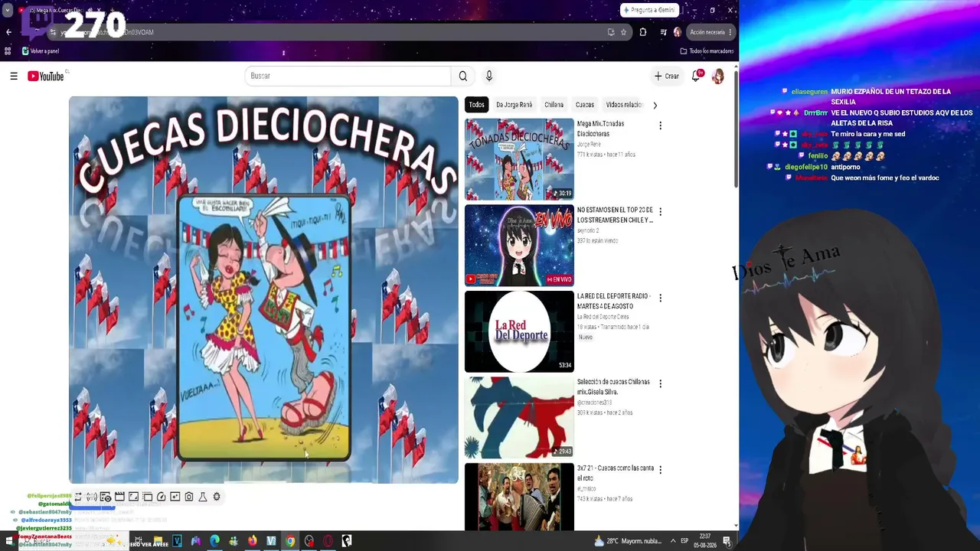Open Chrome menu three dots
This screenshot has height=551, width=980.
[730, 32]
